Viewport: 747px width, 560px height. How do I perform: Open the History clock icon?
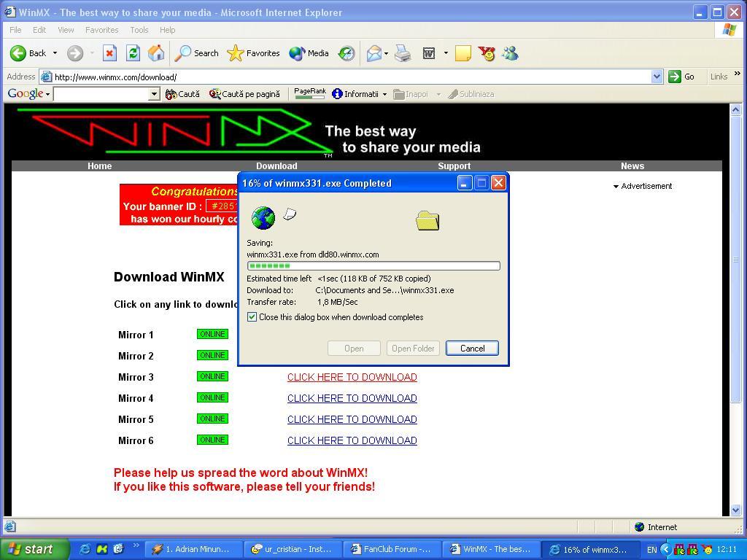pyautogui.click(x=347, y=52)
